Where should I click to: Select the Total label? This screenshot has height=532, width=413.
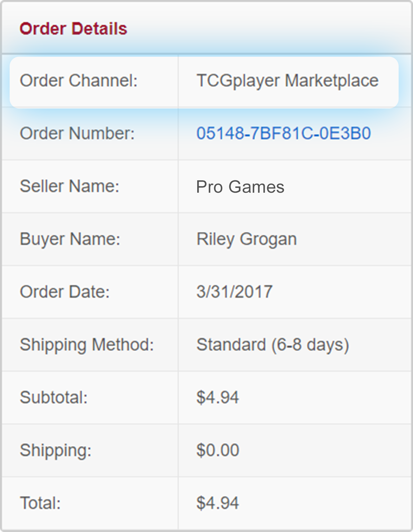[40, 503]
